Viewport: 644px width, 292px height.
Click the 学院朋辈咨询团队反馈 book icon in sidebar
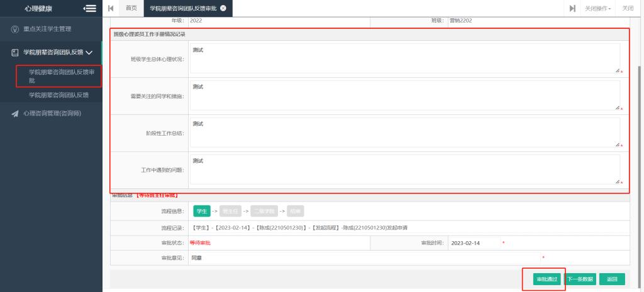click(x=15, y=53)
